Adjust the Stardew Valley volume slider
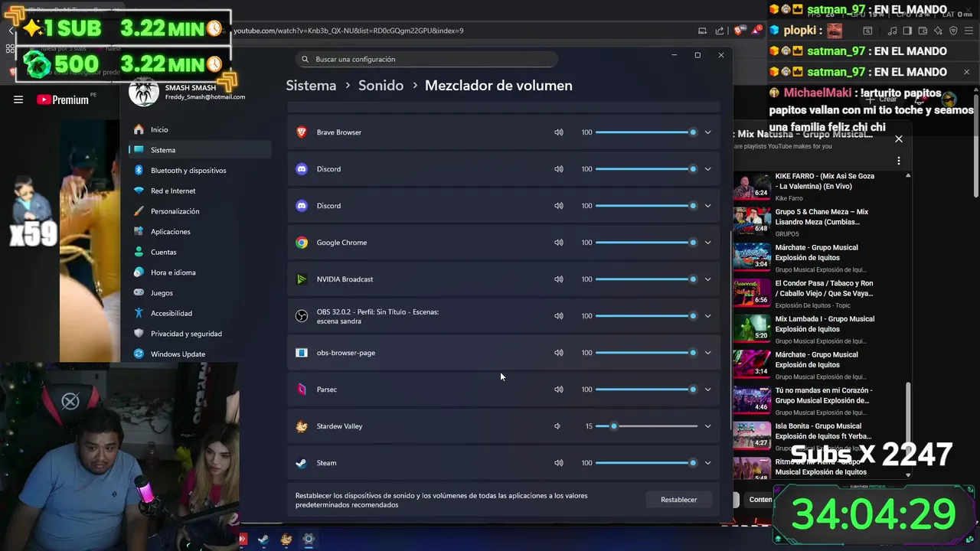The width and height of the screenshot is (980, 551). tap(646, 426)
